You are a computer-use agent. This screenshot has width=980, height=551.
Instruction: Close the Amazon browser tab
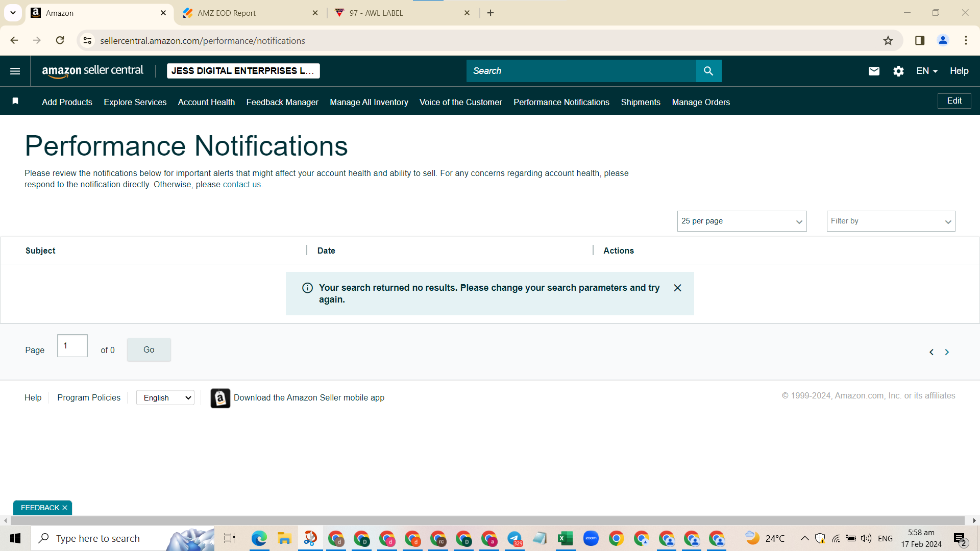coord(163,13)
